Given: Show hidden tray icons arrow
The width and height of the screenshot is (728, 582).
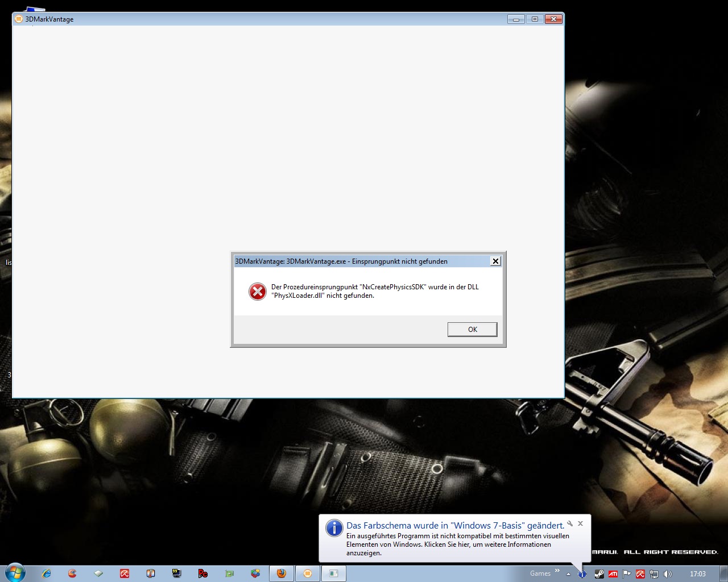Looking at the screenshot, I should click(568, 574).
